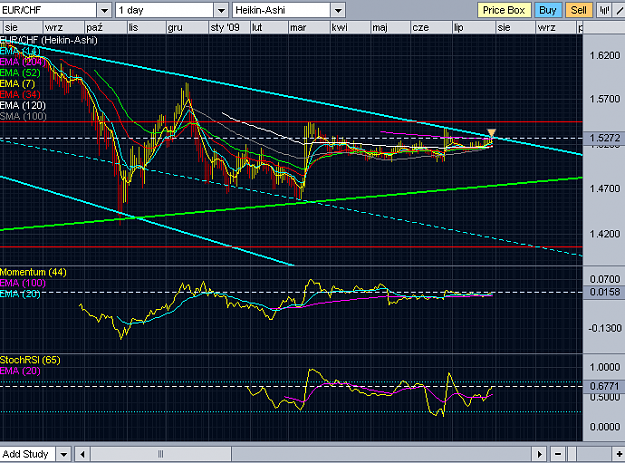625x463 pixels.
Task: Click the 1.4200 price axis label
Action: click(605, 234)
